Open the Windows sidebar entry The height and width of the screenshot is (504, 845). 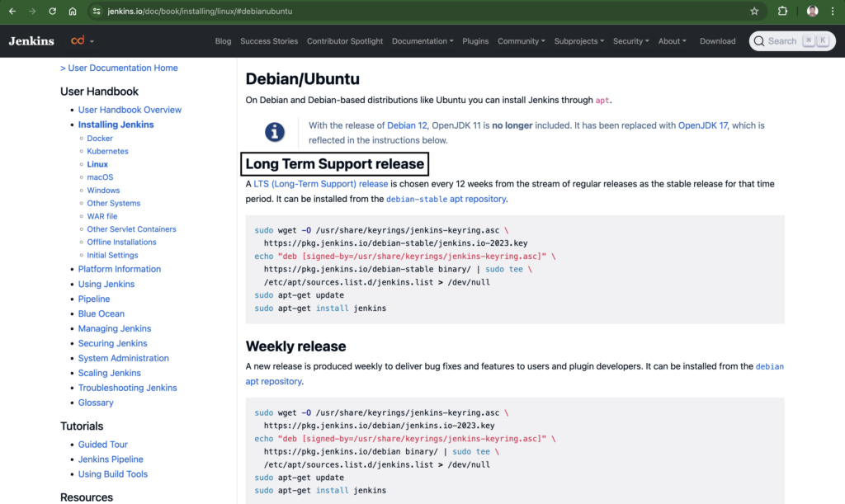click(x=103, y=190)
